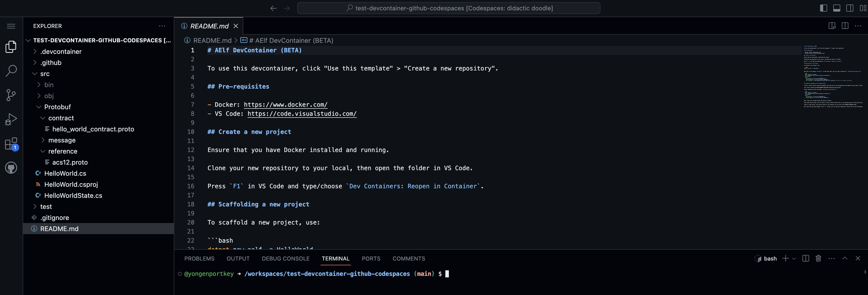Collapse the src folder
This screenshot has height=295, width=868.
click(98, 74)
